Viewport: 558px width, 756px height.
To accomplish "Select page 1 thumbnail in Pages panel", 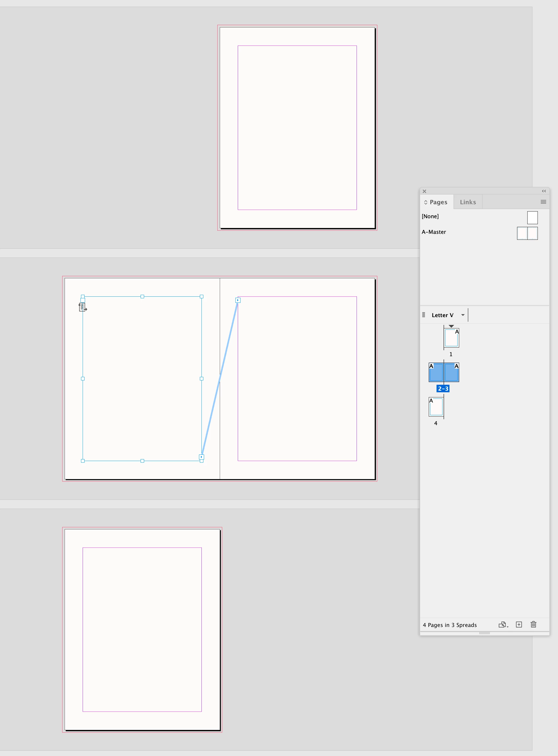I will click(x=451, y=338).
